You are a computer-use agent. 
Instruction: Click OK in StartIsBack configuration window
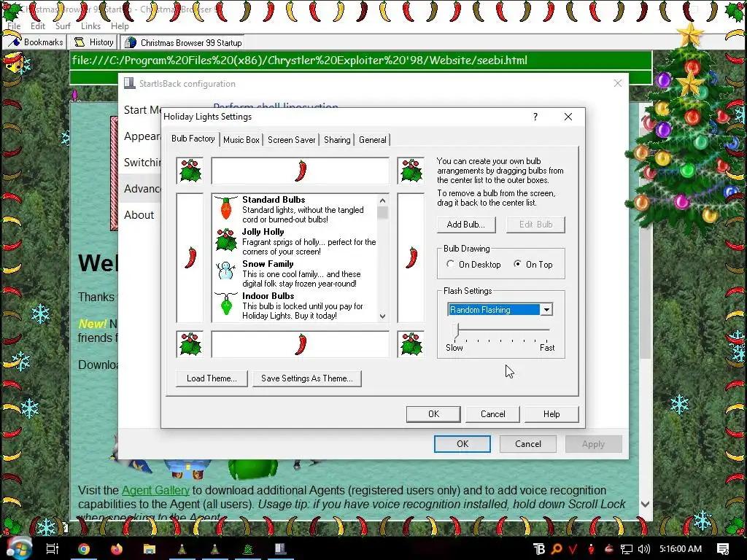point(462,444)
